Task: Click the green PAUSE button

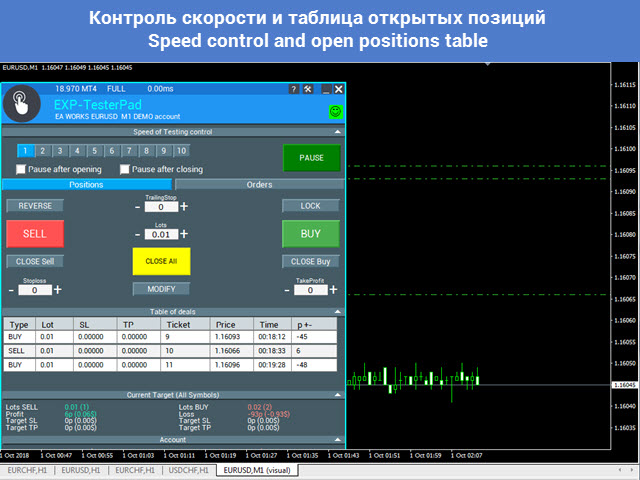Action: tap(311, 158)
